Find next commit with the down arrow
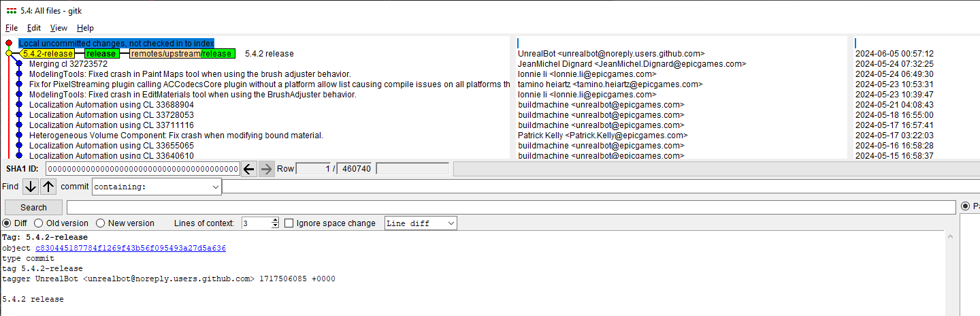Screen dimensions: 980x316 tap(31, 187)
